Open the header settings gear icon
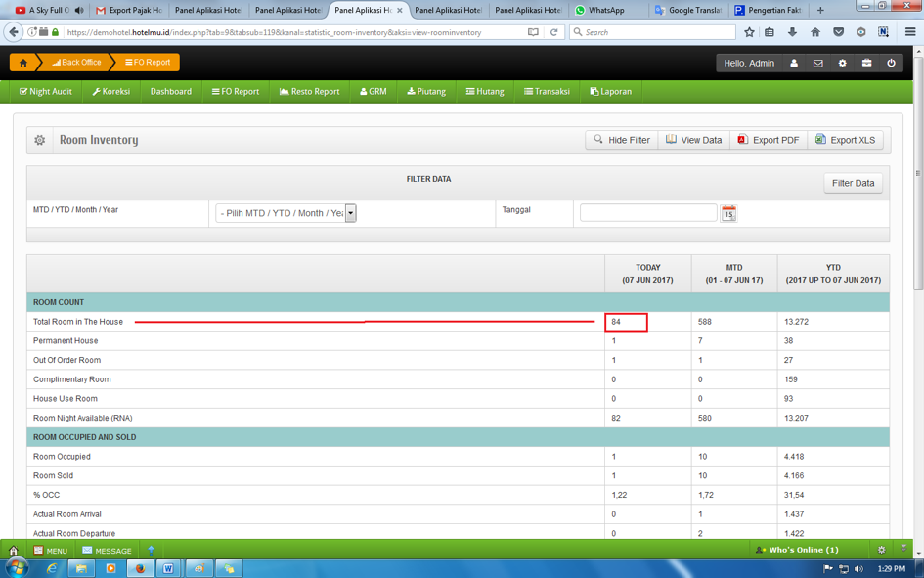 pyautogui.click(x=843, y=64)
